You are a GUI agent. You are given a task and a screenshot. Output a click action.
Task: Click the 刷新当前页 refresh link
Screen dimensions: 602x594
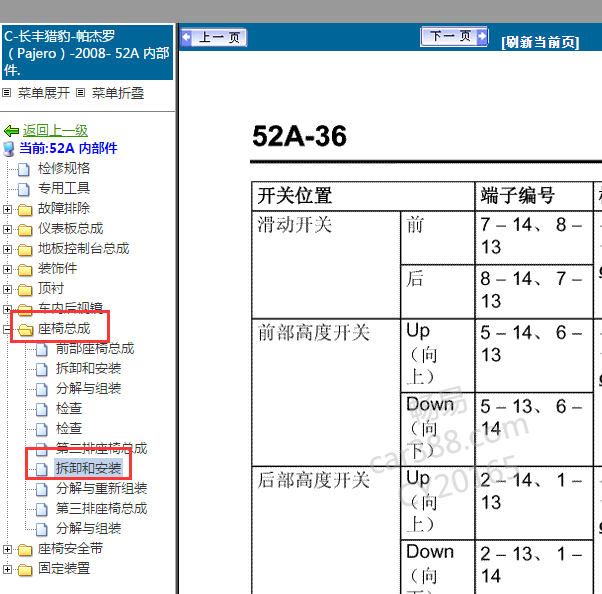[540, 42]
